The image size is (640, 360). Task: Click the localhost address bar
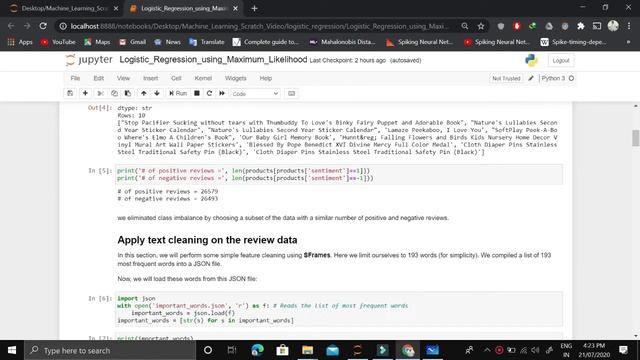tap(259, 26)
